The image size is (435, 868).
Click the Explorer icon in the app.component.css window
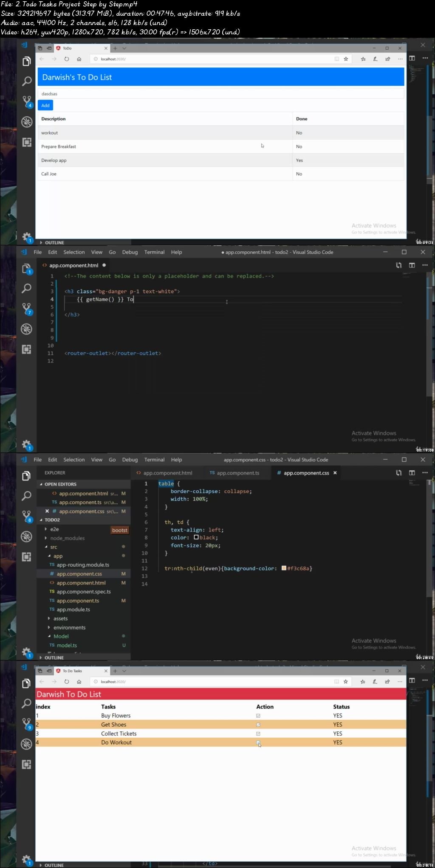coord(26,476)
